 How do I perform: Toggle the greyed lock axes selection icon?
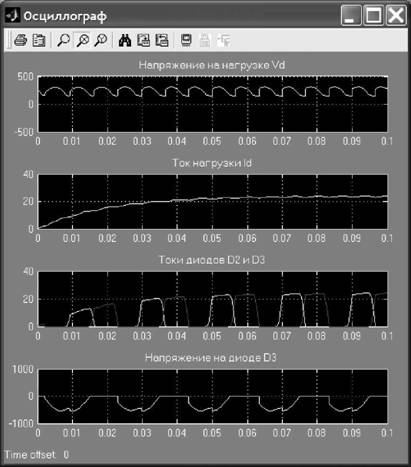pyautogui.click(x=205, y=40)
